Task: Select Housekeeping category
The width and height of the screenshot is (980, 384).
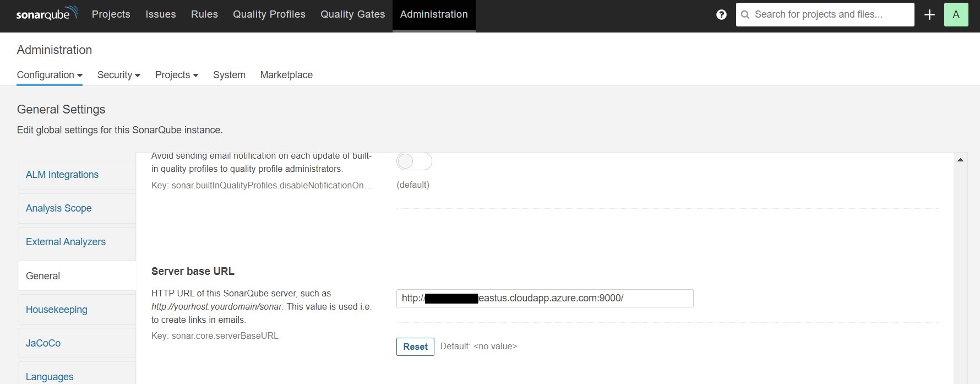Action: coord(77,310)
